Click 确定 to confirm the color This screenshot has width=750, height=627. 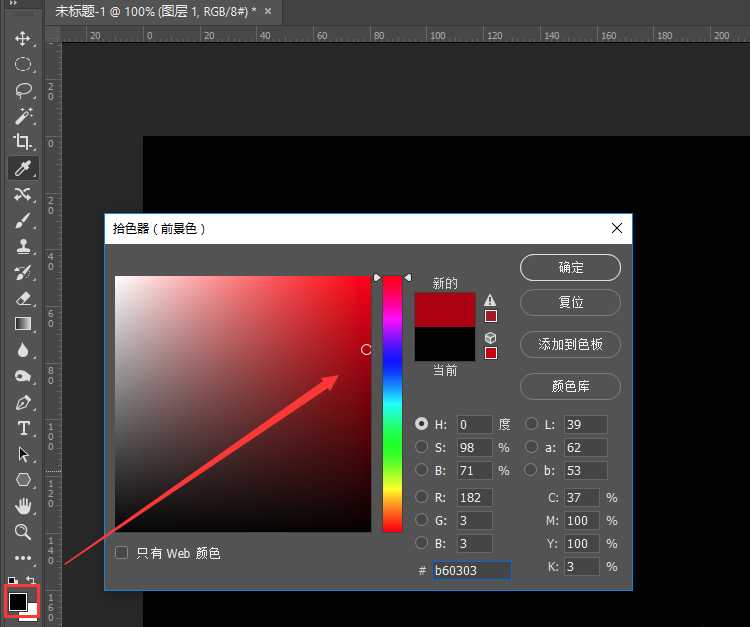coord(570,267)
